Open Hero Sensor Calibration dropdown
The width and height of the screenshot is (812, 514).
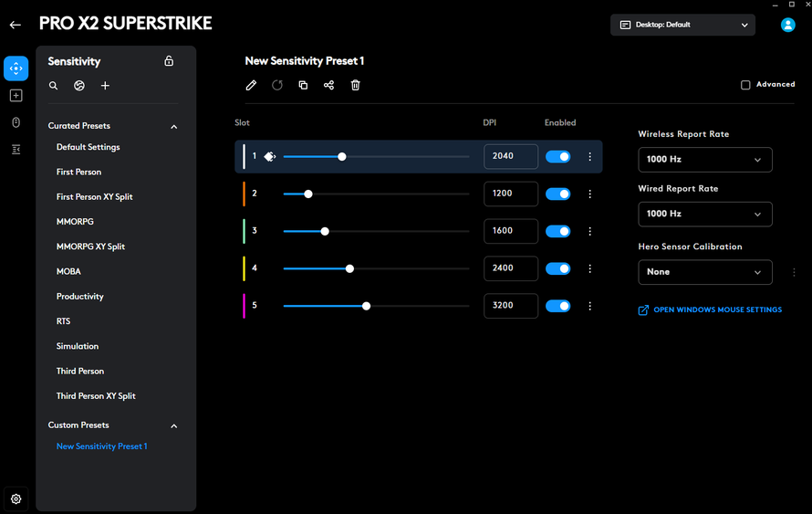(705, 272)
